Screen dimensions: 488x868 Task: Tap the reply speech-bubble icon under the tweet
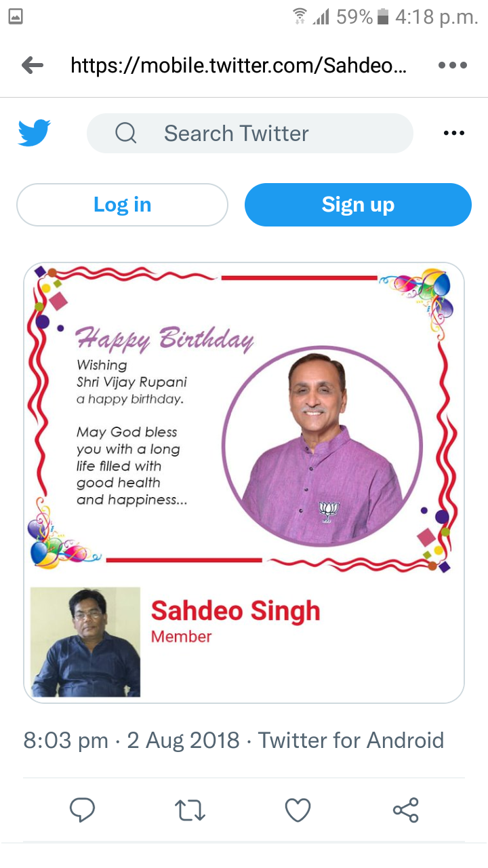click(82, 809)
